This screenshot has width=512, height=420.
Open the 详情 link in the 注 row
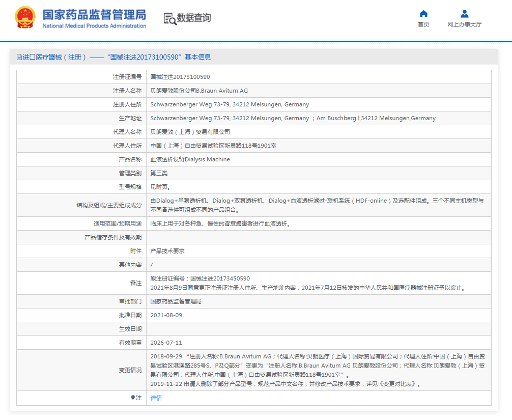[156, 398]
